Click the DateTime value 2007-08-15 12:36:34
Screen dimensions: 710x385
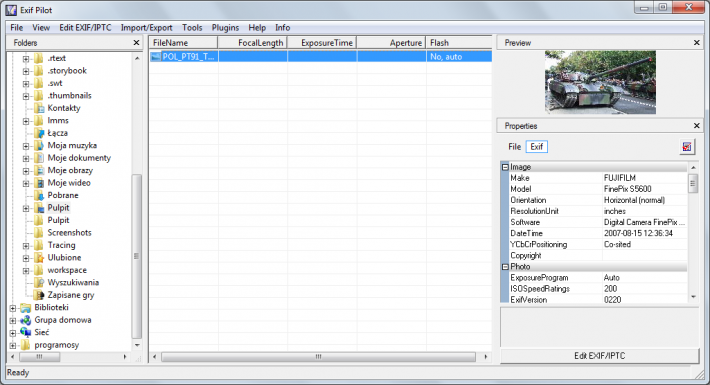coord(638,233)
